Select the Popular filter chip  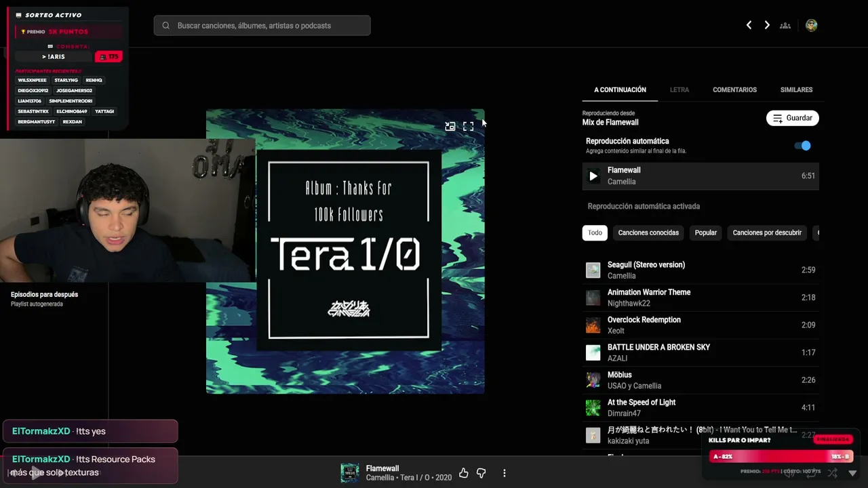click(x=706, y=232)
